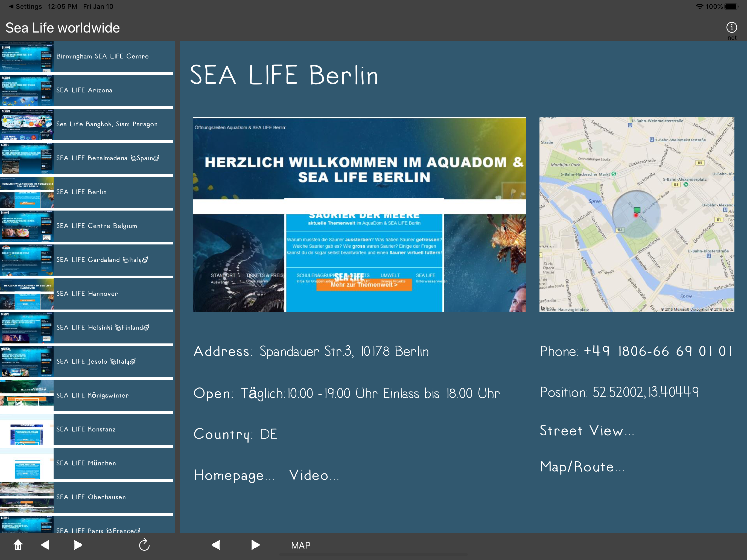Open SEA LIFE München entry

(x=87, y=463)
